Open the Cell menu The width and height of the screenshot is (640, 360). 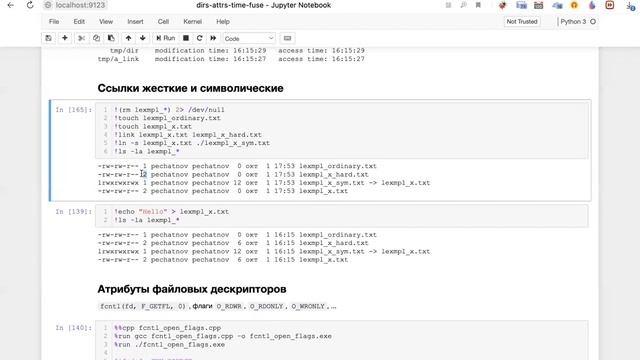[x=163, y=22]
